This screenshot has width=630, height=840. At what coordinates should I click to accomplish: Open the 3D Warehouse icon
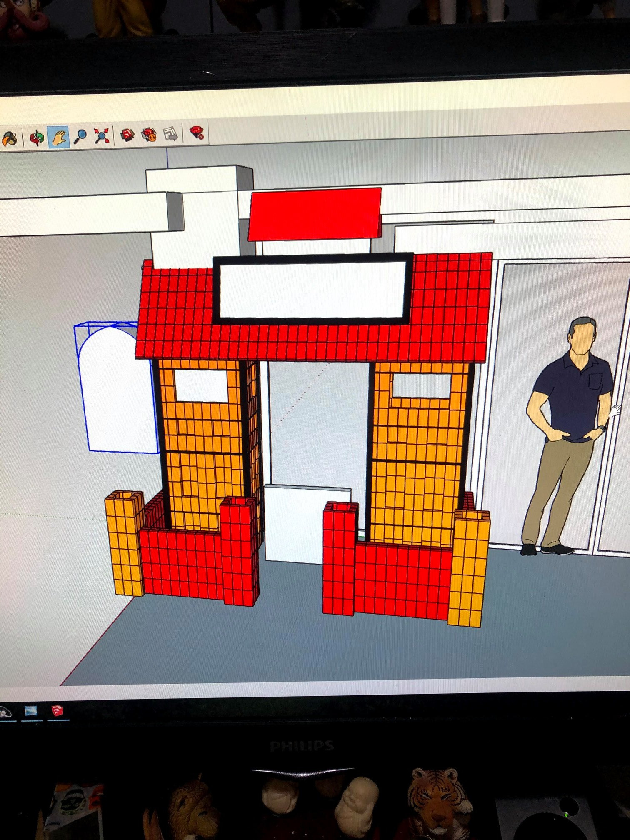pyautogui.click(x=127, y=135)
